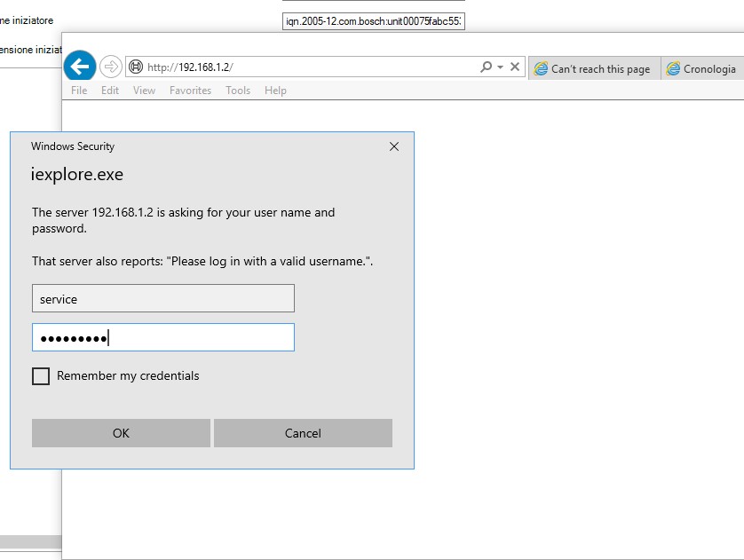Screen dimensions: 744x560
Task: Close the Windows Security dialog with X
Action: 394,146
